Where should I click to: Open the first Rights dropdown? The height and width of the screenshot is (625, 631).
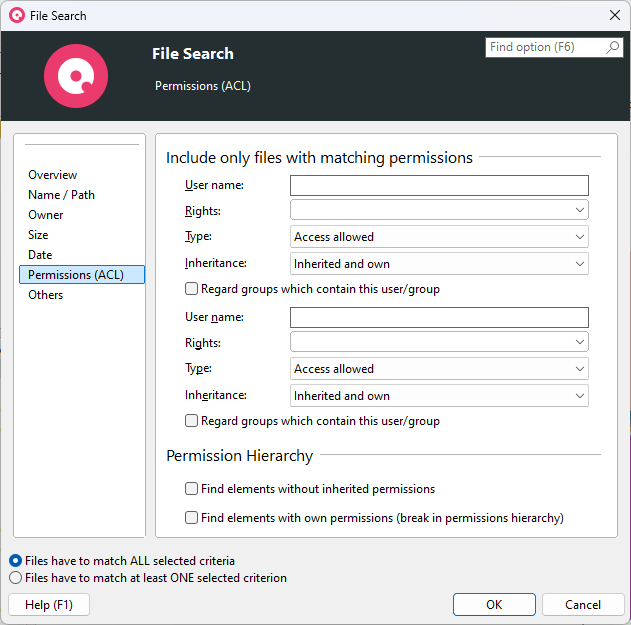click(438, 210)
